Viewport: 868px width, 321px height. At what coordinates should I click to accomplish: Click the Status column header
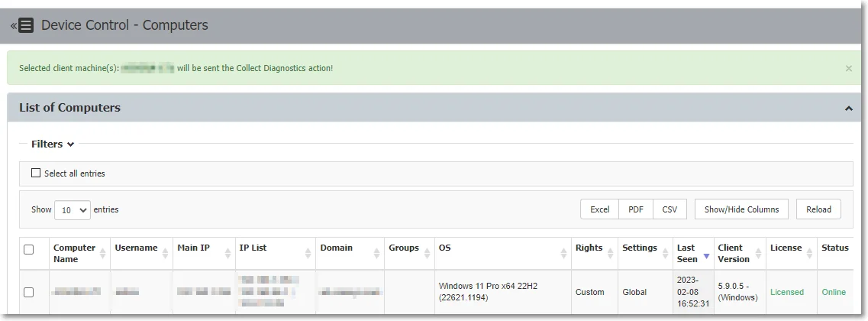point(835,254)
